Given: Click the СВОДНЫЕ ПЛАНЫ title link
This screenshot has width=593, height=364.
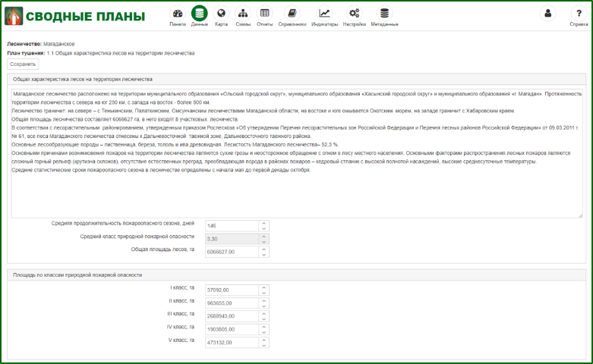Looking at the screenshot, I should 86,16.
